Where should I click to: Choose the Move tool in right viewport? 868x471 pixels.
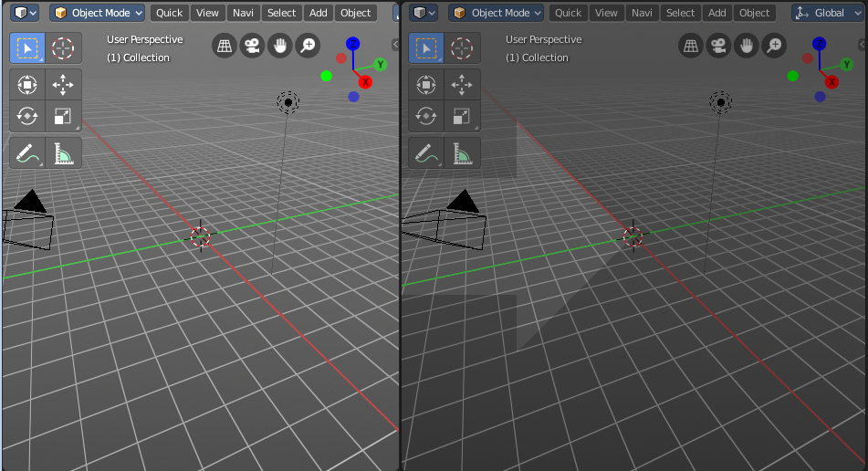(462, 85)
